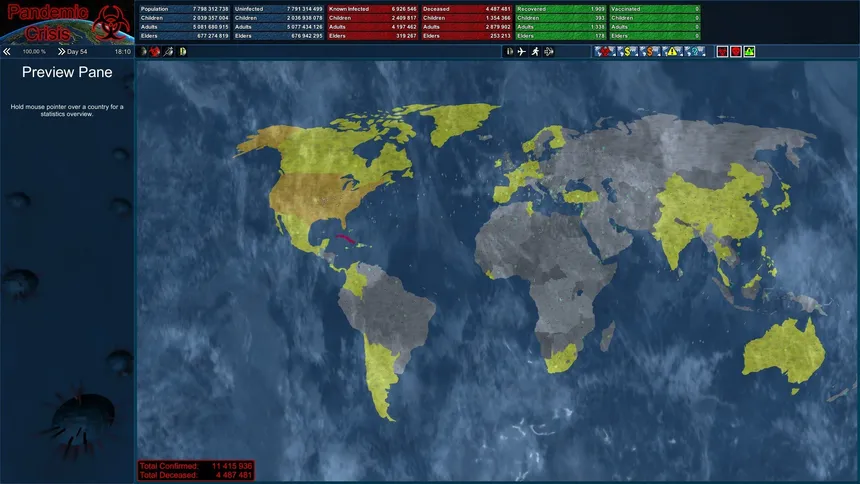
Task: Click the Total Confirmed counter
Action: point(196,466)
